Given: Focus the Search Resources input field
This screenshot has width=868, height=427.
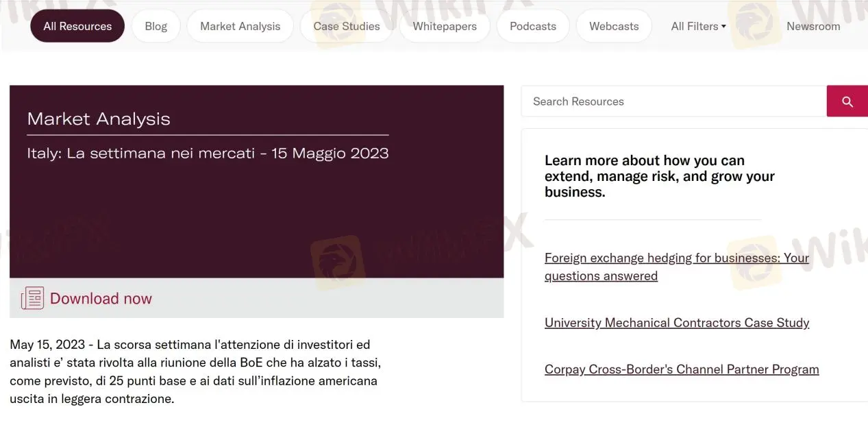Looking at the screenshot, I should point(673,101).
